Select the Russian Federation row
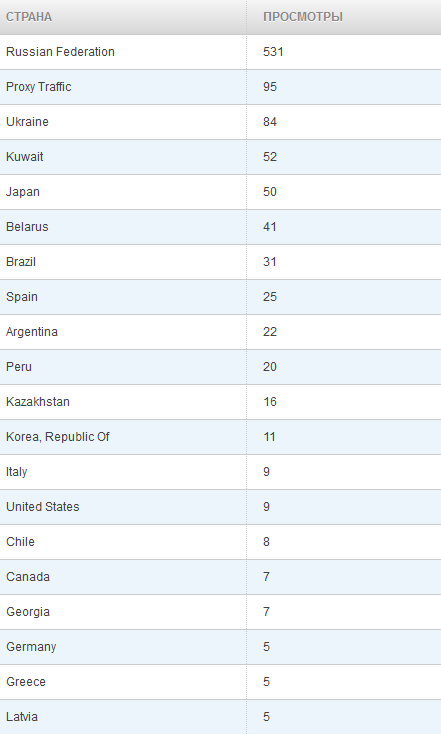 pos(220,52)
